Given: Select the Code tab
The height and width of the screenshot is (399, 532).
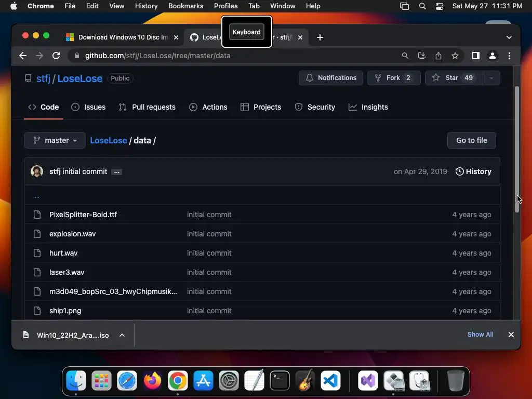Looking at the screenshot, I should pos(44,107).
